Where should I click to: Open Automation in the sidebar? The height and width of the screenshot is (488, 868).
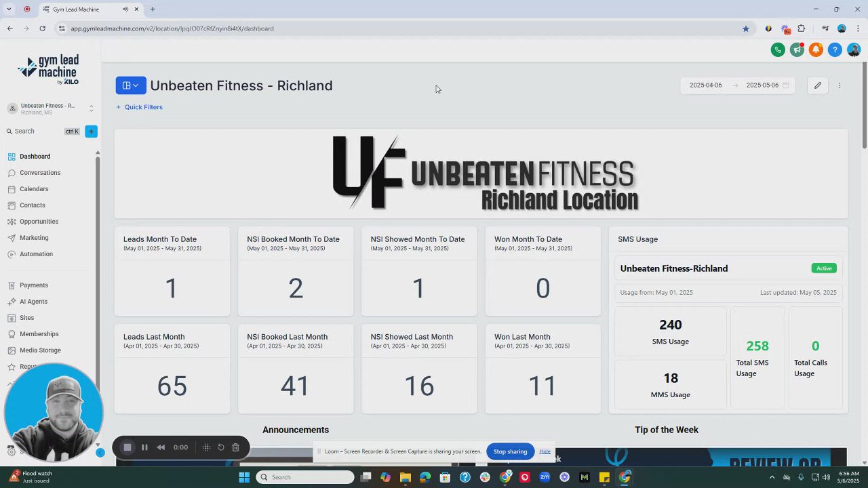tap(36, 254)
